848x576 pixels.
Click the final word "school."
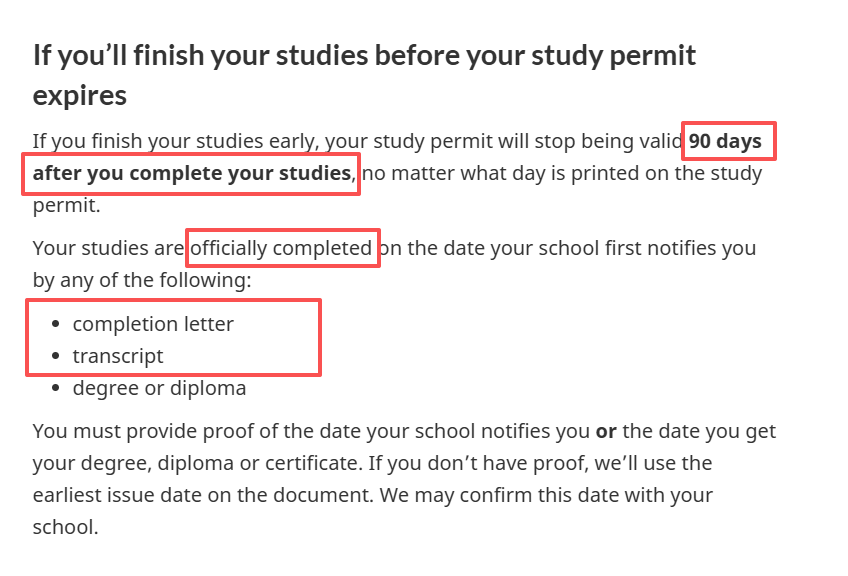[66, 527]
